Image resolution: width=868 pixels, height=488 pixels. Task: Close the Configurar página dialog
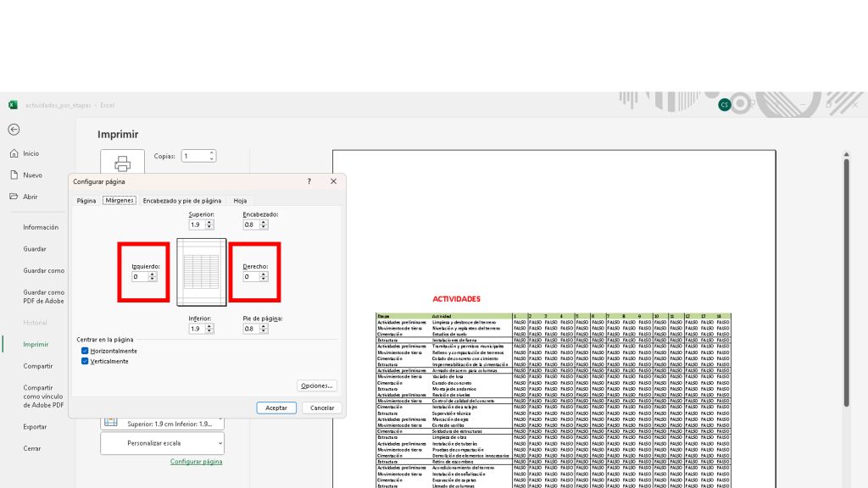pyautogui.click(x=333, y=181)
